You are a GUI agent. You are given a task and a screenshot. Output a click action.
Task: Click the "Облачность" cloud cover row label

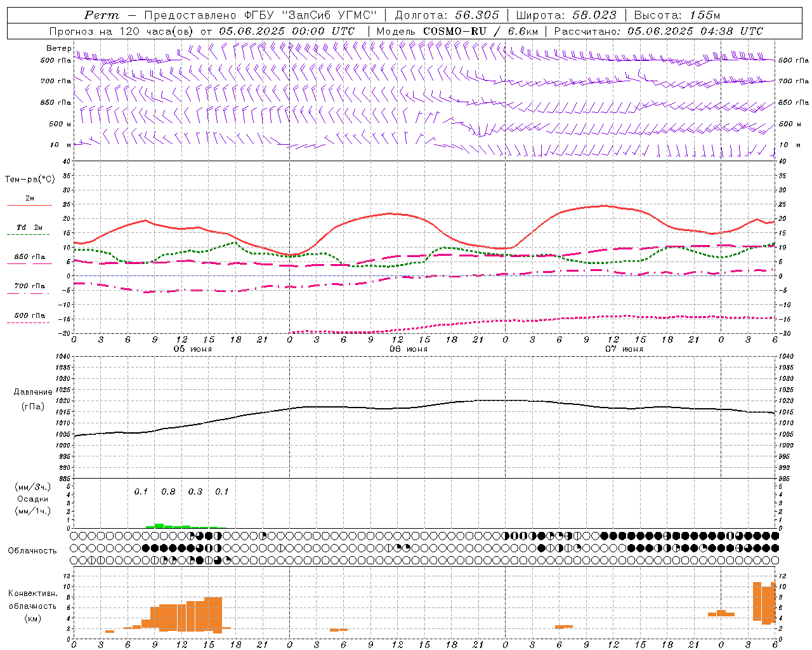click(x=32, y=551)
